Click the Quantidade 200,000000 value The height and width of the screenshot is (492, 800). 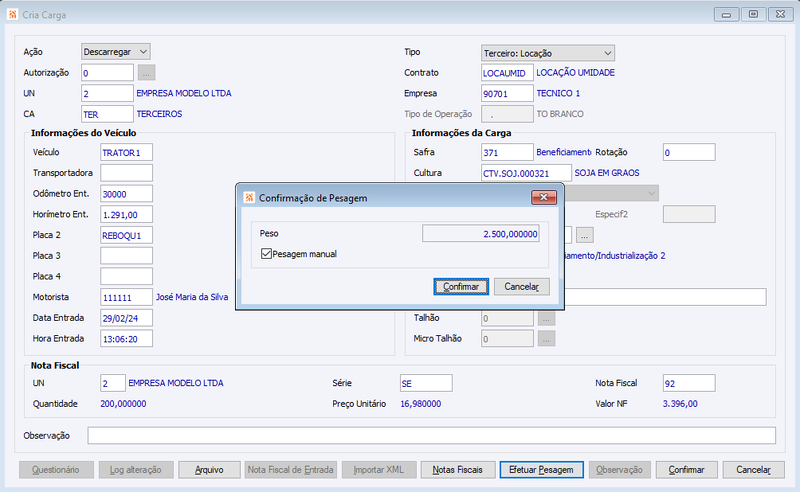[x=123, y=404]
